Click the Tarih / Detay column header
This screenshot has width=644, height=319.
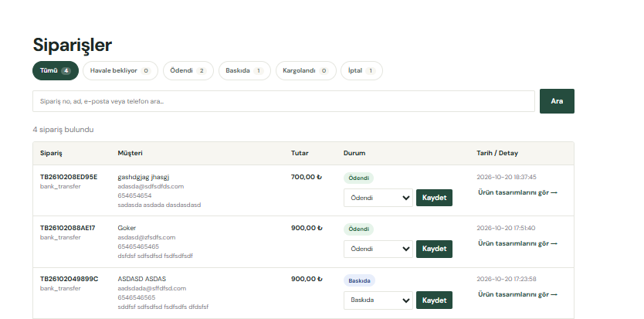click(x=497, y=154)
